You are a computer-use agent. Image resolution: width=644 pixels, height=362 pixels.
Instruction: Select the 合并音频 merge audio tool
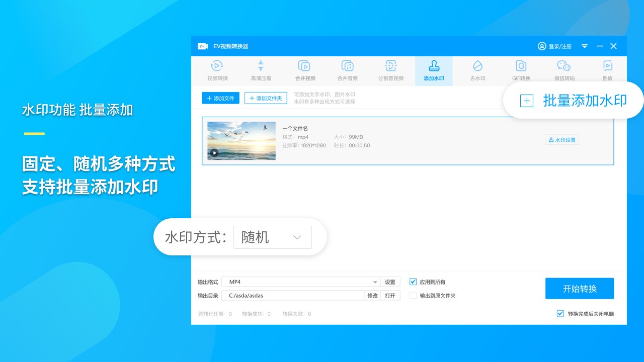click(347, 70)
